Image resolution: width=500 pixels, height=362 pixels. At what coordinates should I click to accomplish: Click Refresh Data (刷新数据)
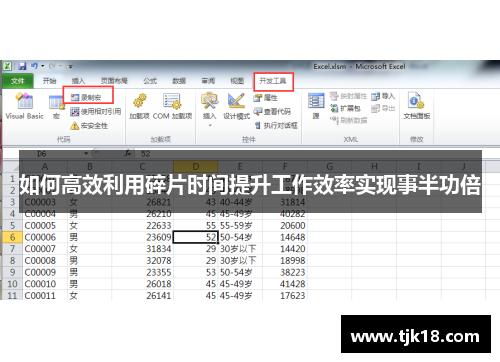click(349, 120)
